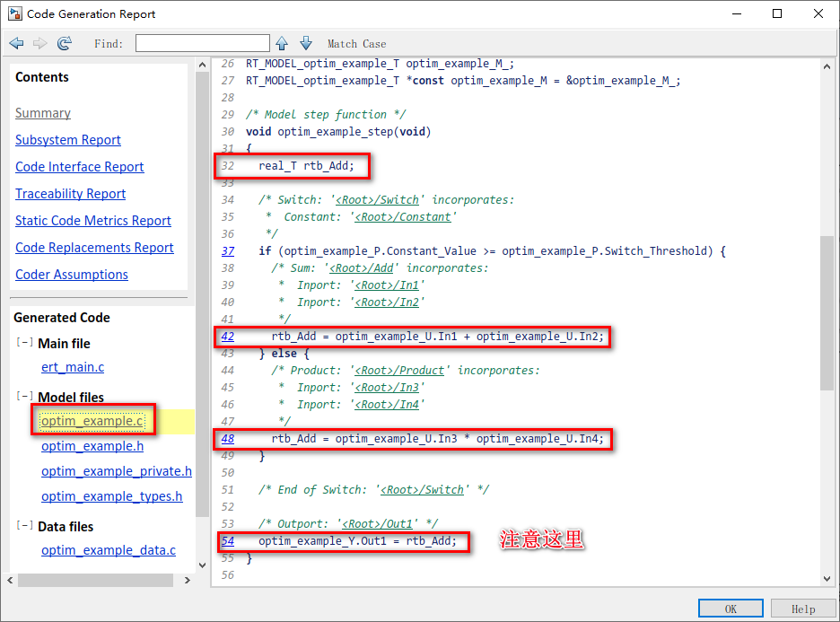Open optim_example_private.h file
Viewport: 840px width, 622px height.
[x=117, y=471]
